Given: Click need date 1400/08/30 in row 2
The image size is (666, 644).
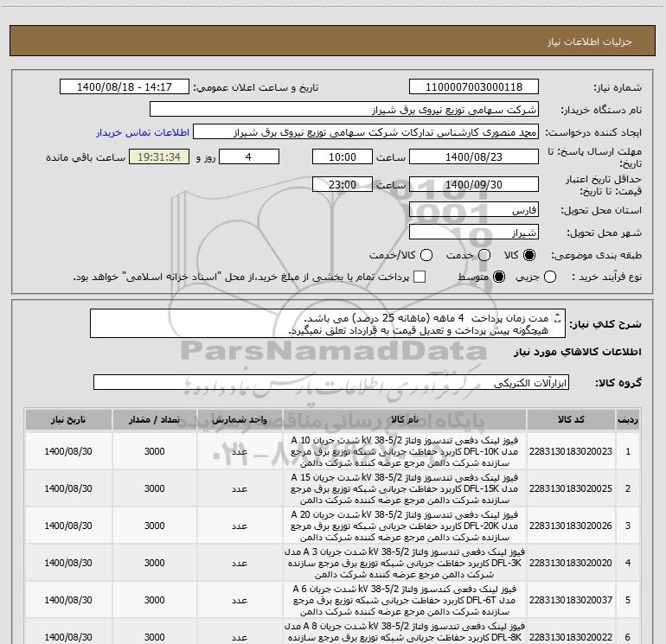Looking at the screenshot, I should [68, 488].
